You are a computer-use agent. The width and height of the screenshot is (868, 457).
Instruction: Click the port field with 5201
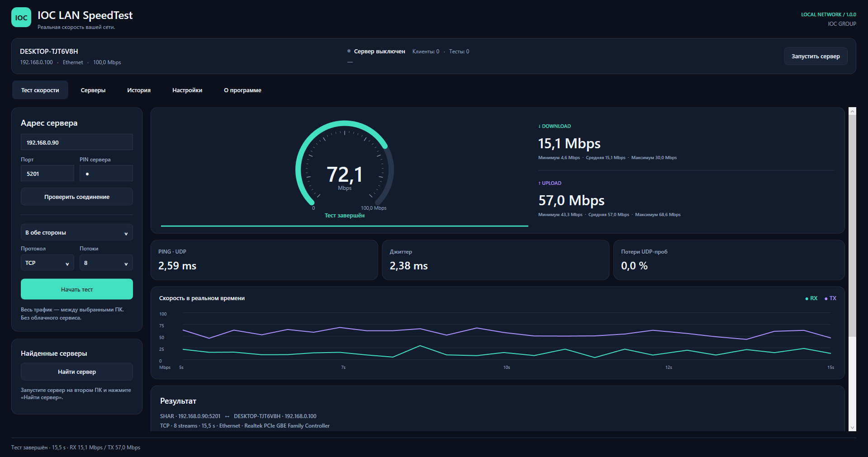(47, 174)
